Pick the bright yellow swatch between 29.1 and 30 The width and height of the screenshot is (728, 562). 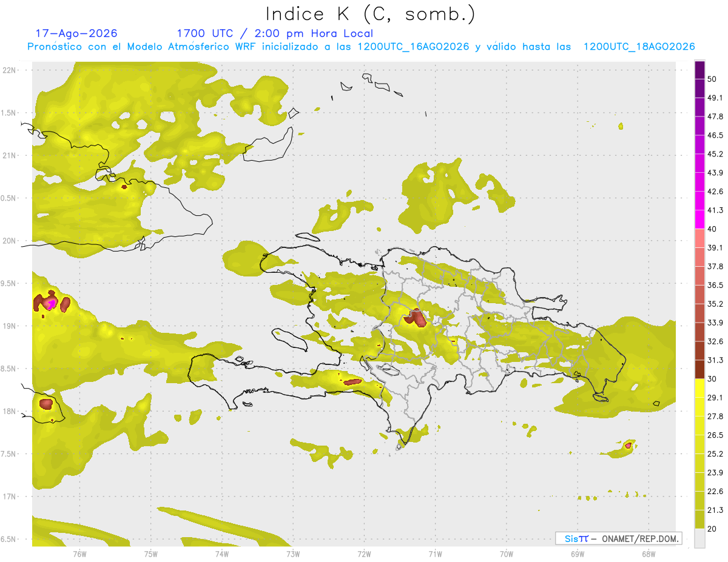699,388
